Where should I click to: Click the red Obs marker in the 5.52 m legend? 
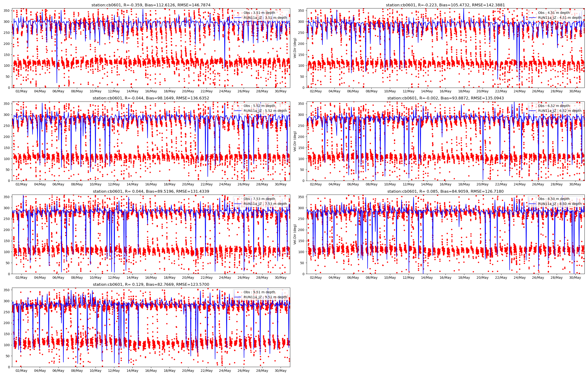[238, 106]
